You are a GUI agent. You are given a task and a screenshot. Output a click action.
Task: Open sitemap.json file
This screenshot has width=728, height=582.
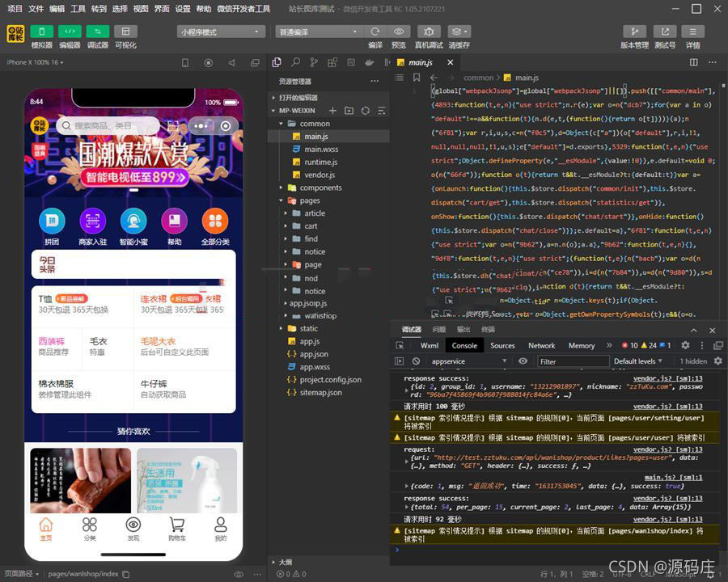(321, 393)
